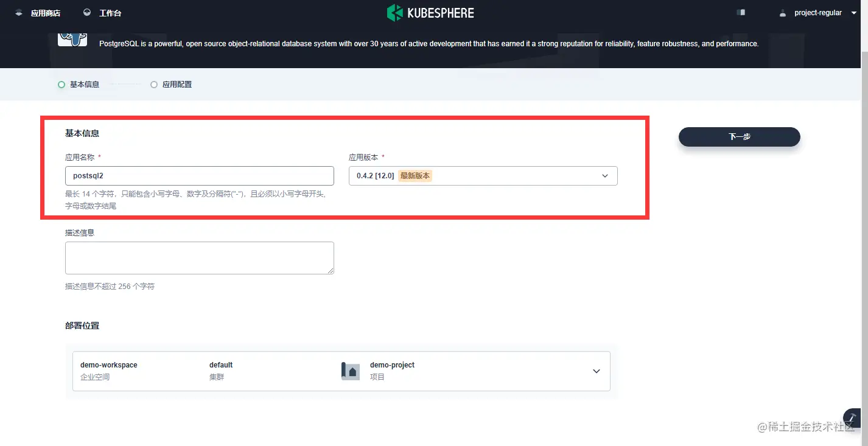Screen dimensions: 868x446
Task: Click the PostgreSQL description text
Action: coord(429,44)
